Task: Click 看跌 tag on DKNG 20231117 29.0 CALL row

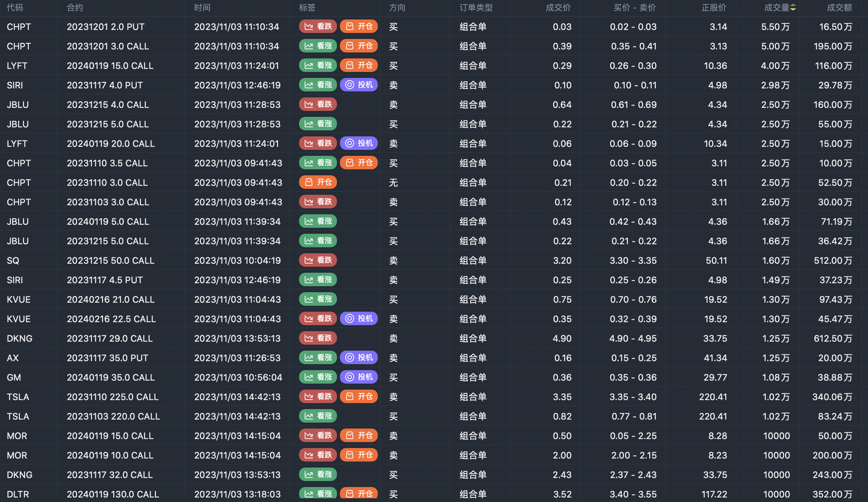Action: [318, 338]
